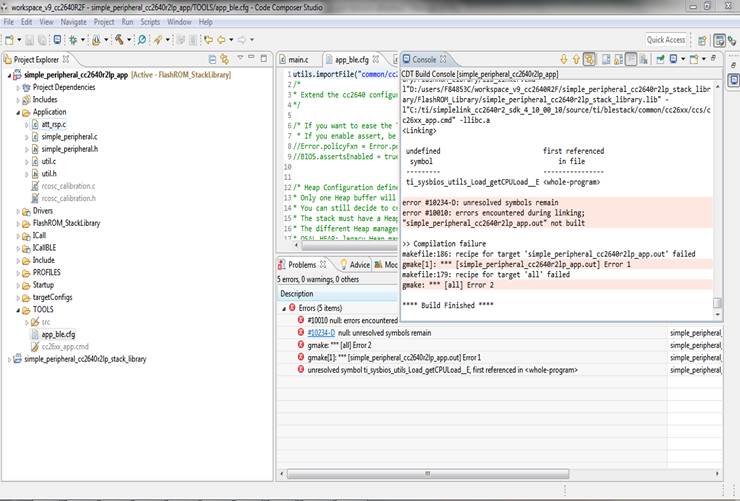
Task: Click console Next Error down arrow
Action: coord(563,59)
